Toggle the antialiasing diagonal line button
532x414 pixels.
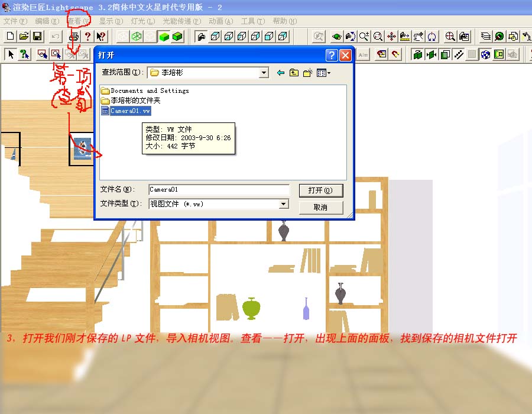coord(458,54)
